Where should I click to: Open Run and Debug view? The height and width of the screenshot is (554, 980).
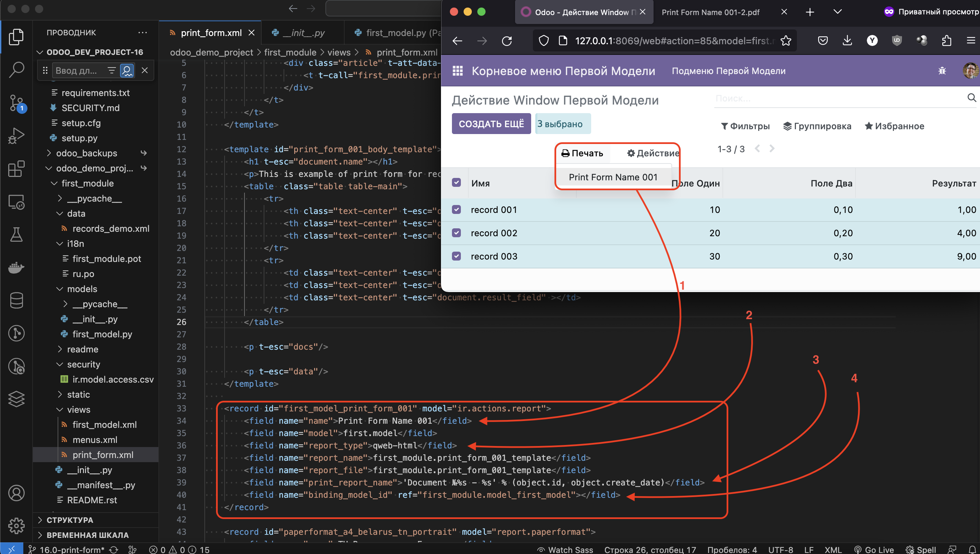pyautogui.click(x=16, y=136)
